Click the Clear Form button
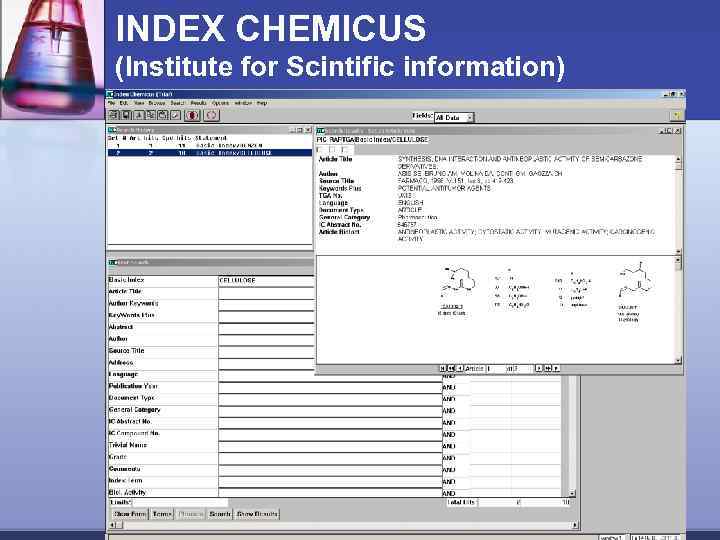Viewport: 720px width, 540px height. tap(130, 514)
